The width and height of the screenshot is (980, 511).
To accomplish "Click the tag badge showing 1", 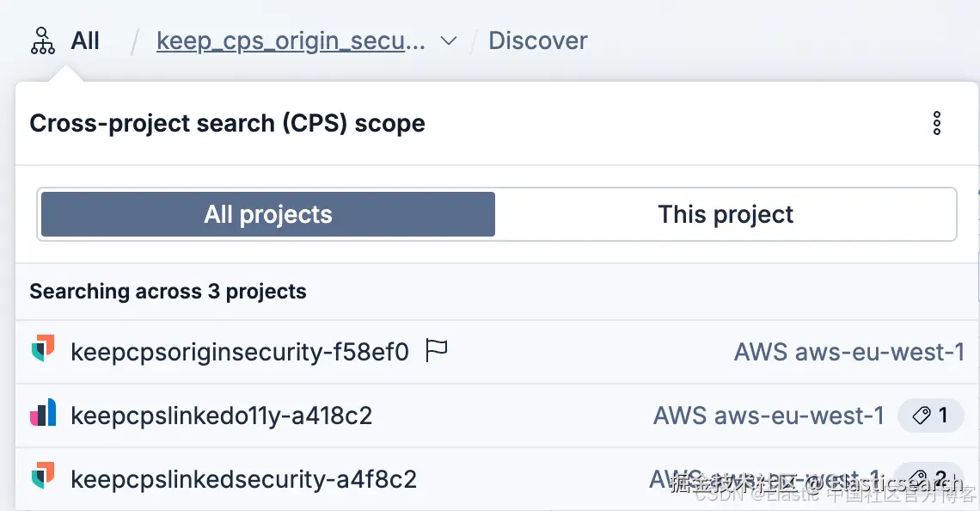I will click(930, 416).
